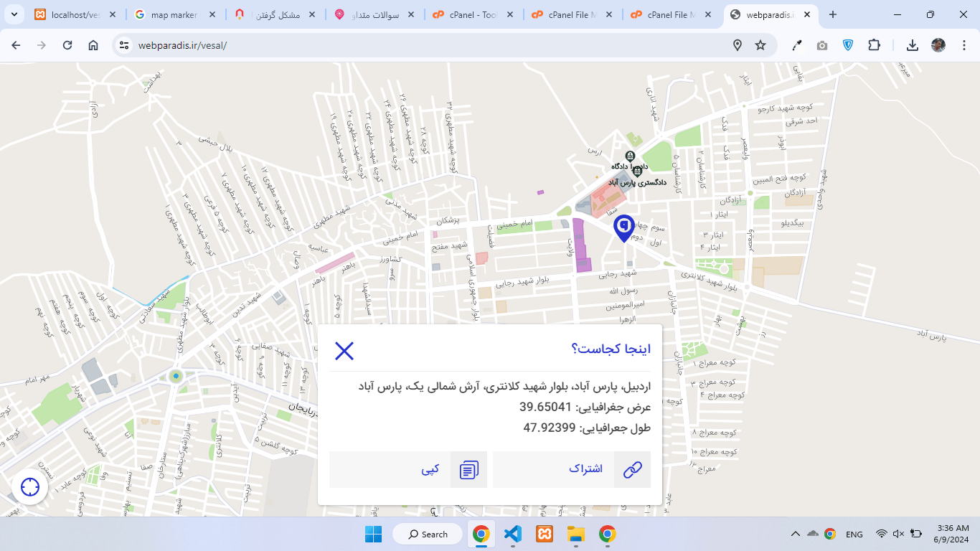This screenshot has width=980, height=551.
Task: Close the 'اینجا کجاست؟' location popup
Action: pyautogui.click(x=344, y=351)
